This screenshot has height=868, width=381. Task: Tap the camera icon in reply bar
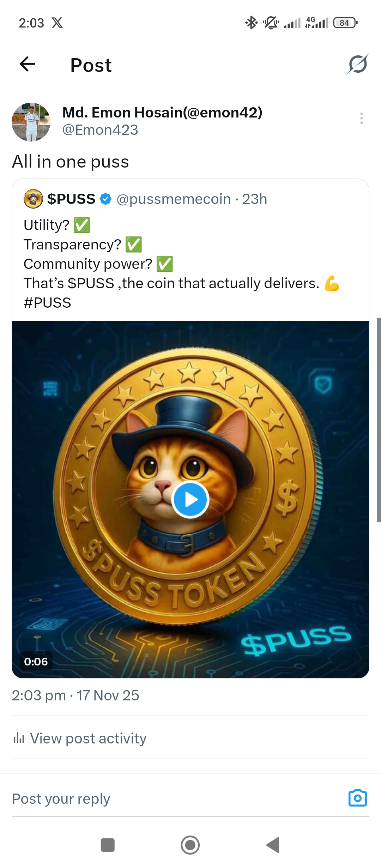click(x=358, y=798)
